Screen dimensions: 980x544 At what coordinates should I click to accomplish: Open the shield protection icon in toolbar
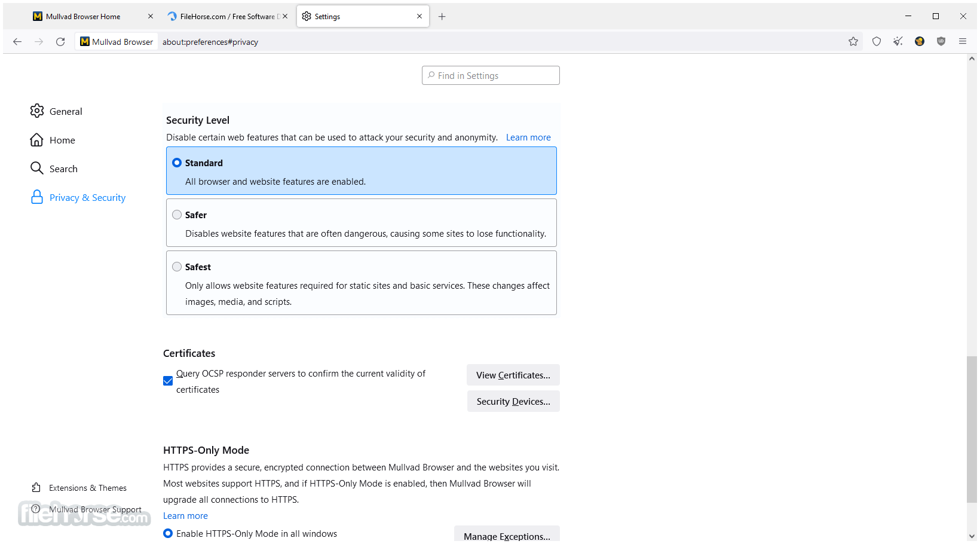point(877,42)
